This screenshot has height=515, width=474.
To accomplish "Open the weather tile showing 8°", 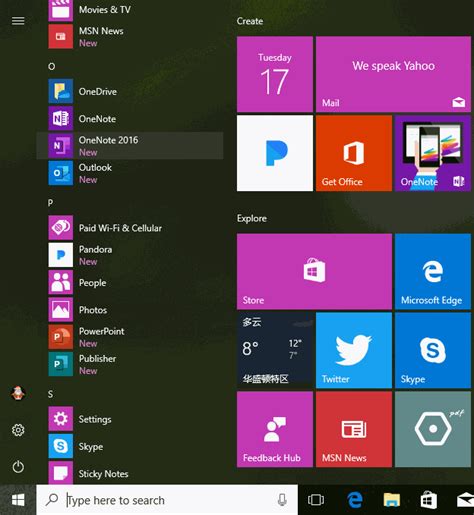I will 275,350.
